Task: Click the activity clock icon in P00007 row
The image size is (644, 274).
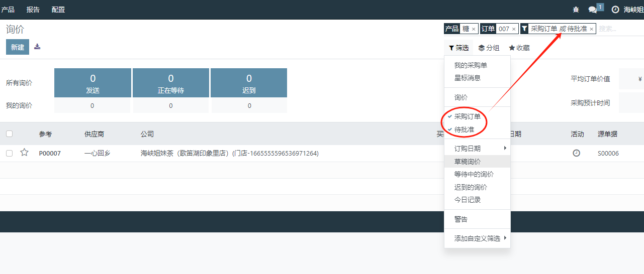Action: click(576, 153)
